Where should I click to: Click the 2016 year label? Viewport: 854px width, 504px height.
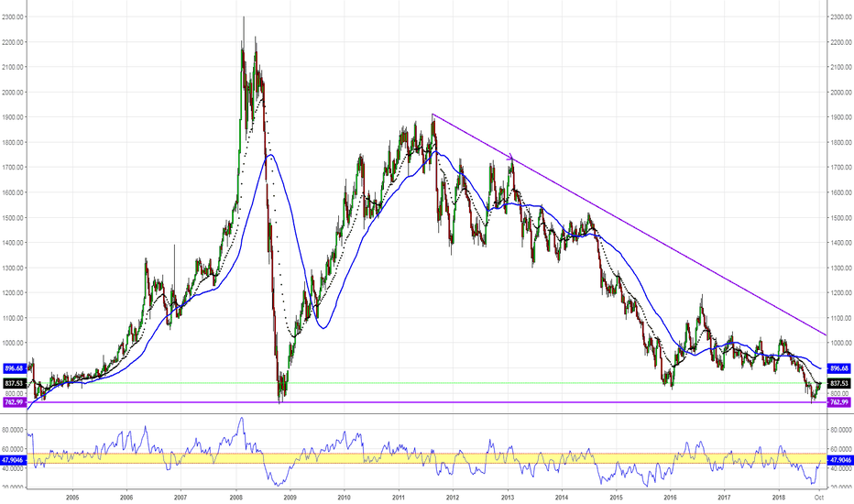670,497
